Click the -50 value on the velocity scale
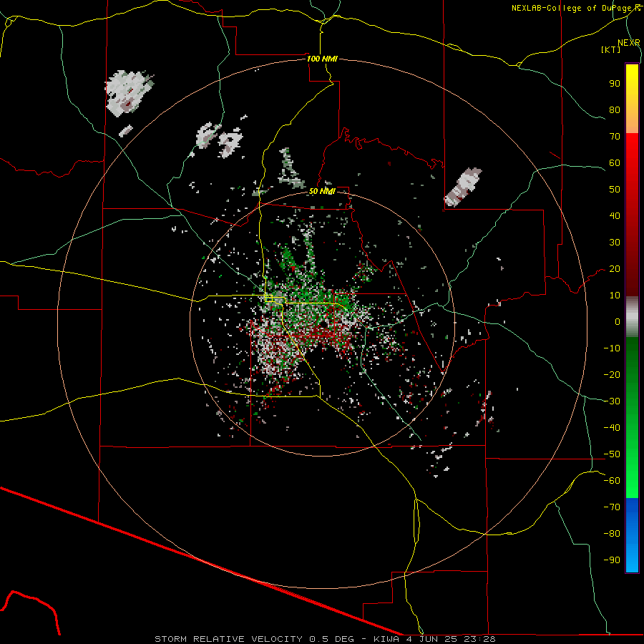The height and width of the screenshot is (644, 644). point(612,454)
